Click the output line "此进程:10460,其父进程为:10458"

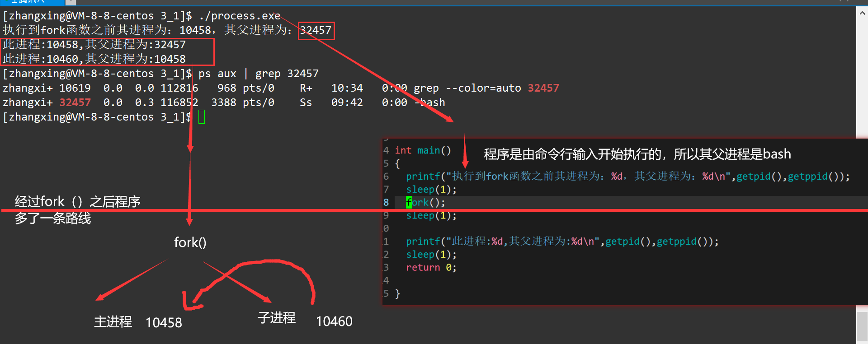pyautogui.click(x=94, y=59)
